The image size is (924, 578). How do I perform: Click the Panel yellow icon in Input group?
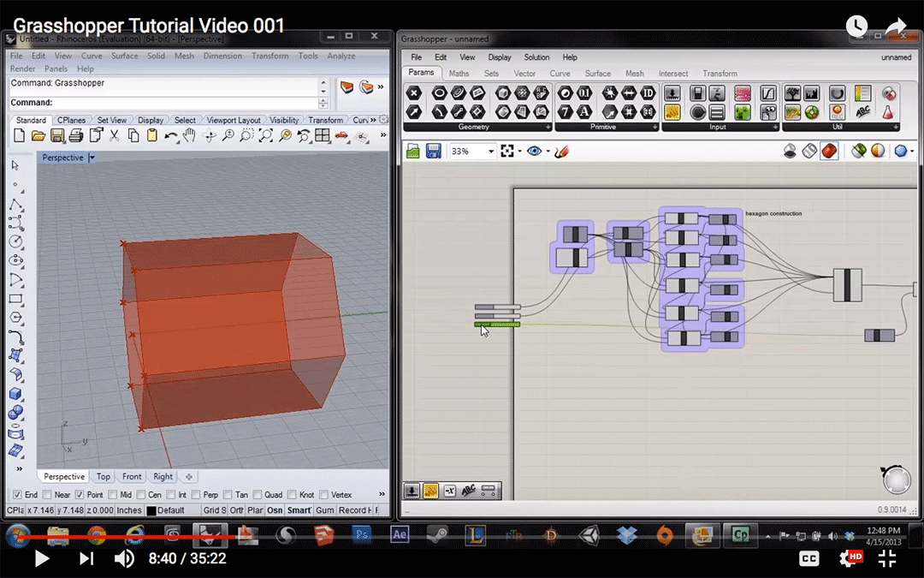(672, 111)
